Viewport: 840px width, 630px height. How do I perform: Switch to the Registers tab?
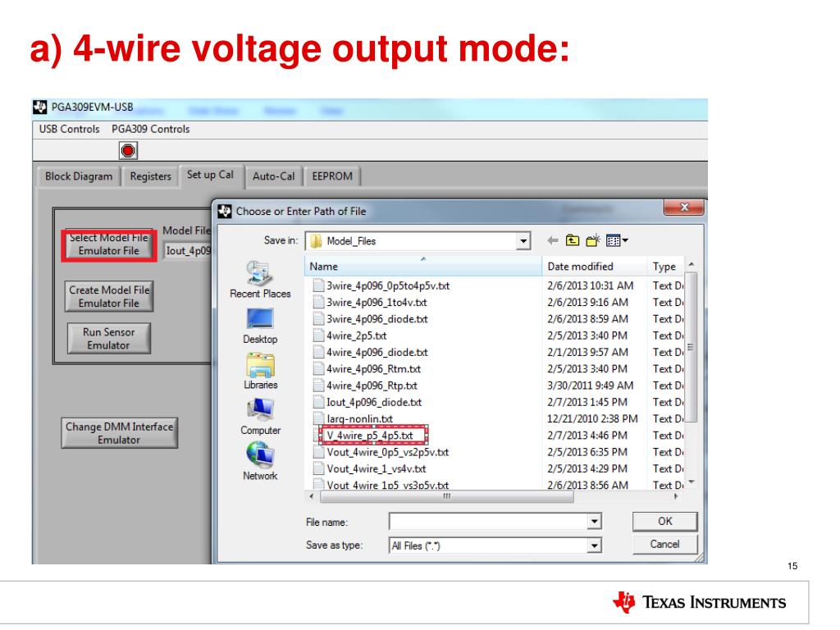pyautogui.click(x=150, y=176)
